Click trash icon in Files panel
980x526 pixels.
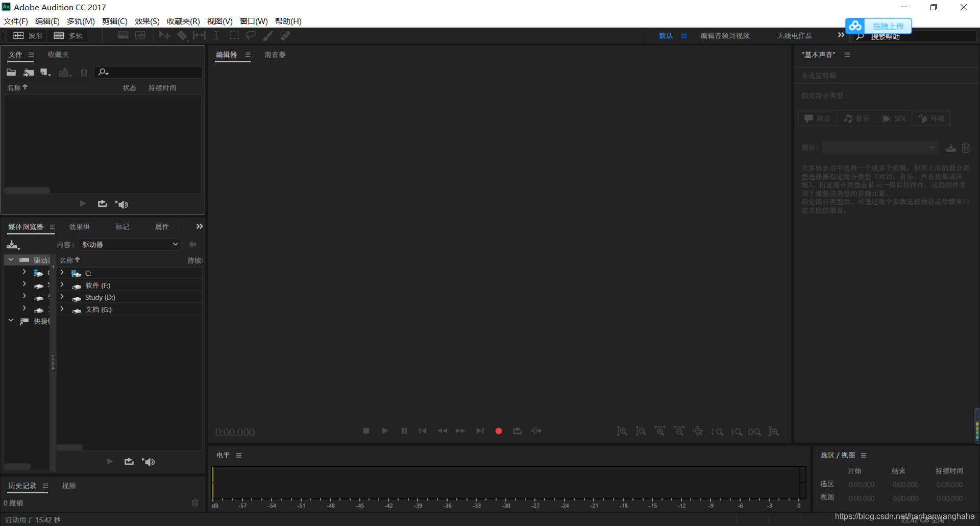tap(84, 73)
